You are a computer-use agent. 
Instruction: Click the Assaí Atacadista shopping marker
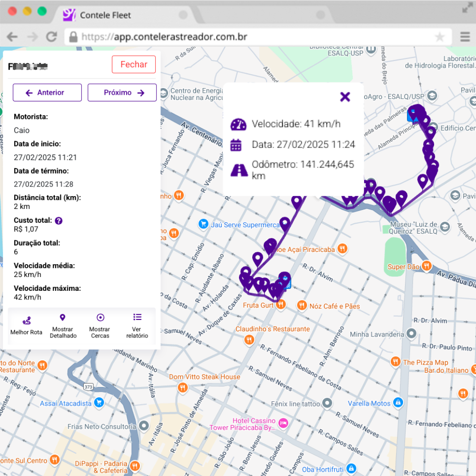point(99,403)
